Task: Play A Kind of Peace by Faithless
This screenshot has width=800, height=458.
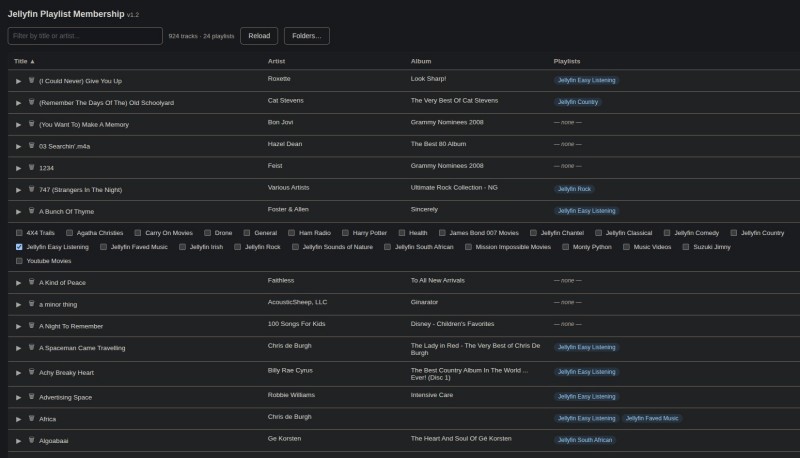Action: pos(18,283)
